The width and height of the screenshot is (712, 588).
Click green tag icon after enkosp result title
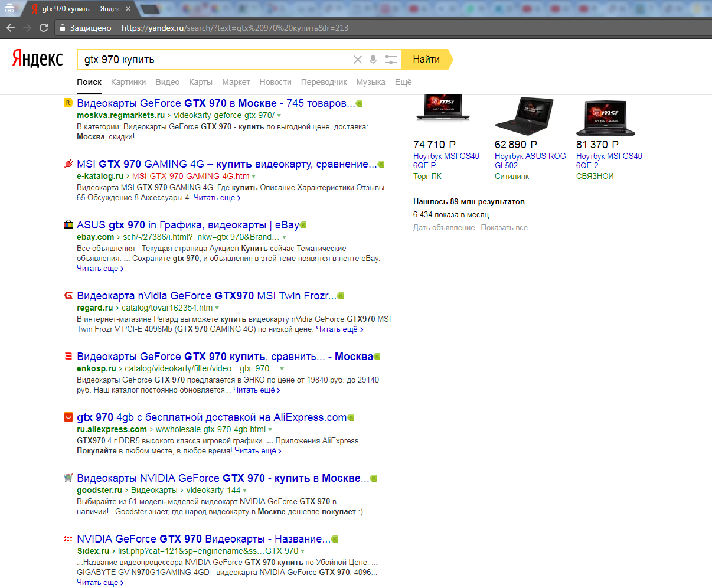tap(377, 357)
